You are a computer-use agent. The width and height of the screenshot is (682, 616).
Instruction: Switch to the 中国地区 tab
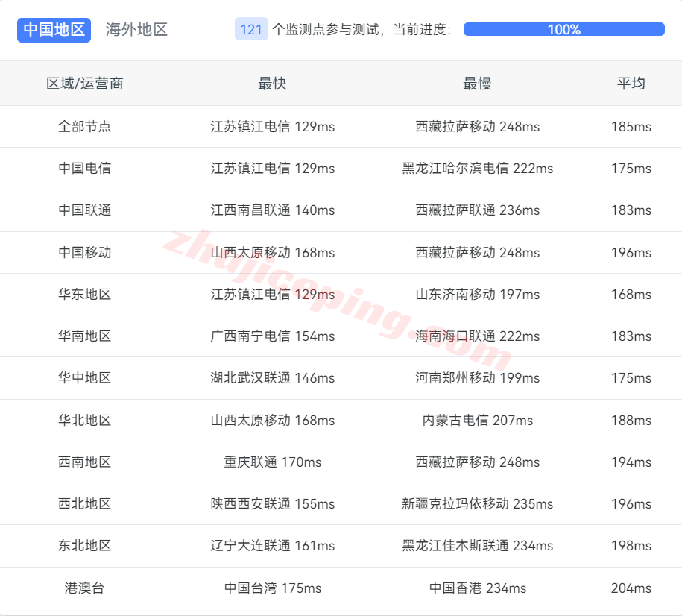tap(54, 30)
